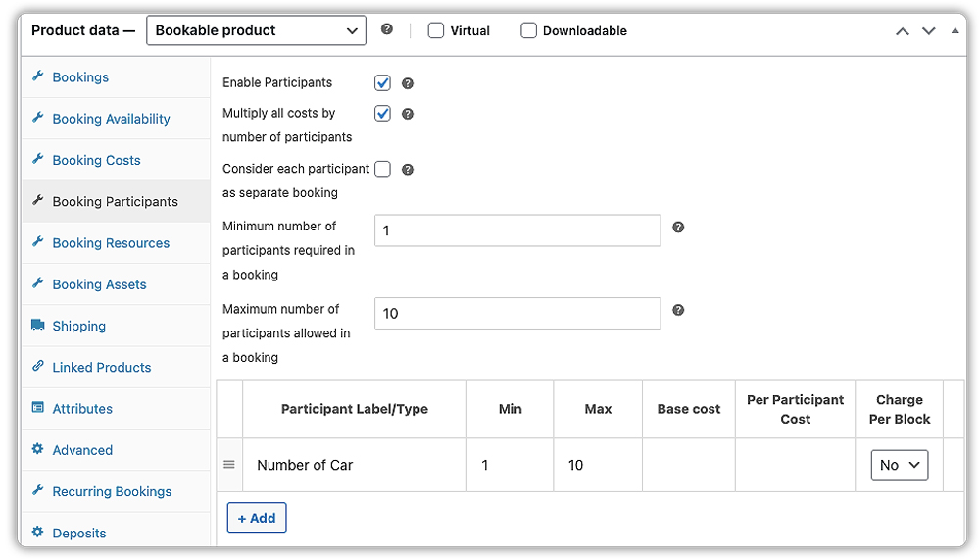The width and height of the screenshot is (980, 560).
Task: Open the Booking Availability tab
Action: [111, 119]
